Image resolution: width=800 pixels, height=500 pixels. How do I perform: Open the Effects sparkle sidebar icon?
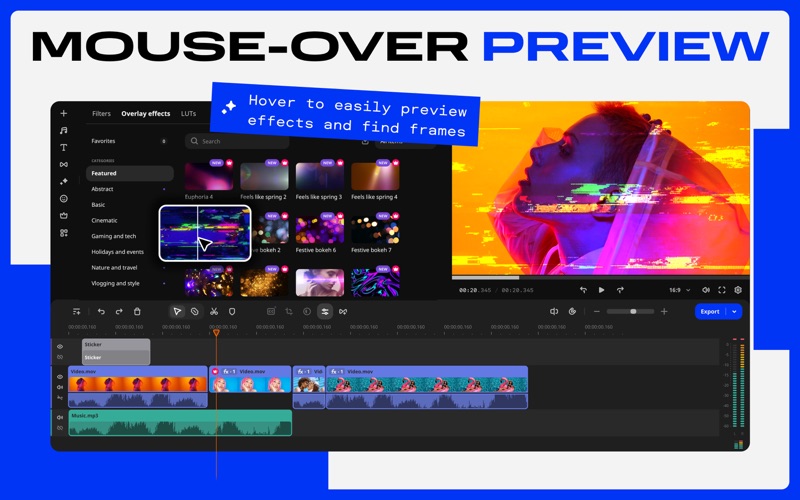pyautogui.click(x=63, y=182)
